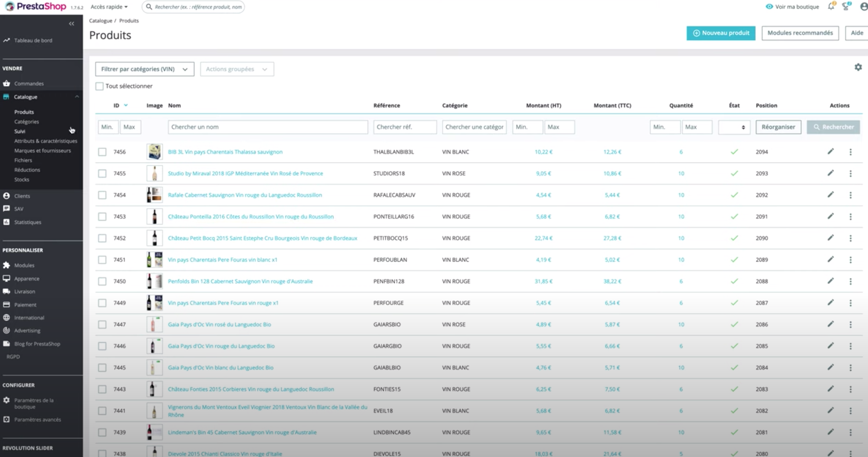Check the Tout sélectionner checkbox
868x457 pixels.
pos(99,86)
